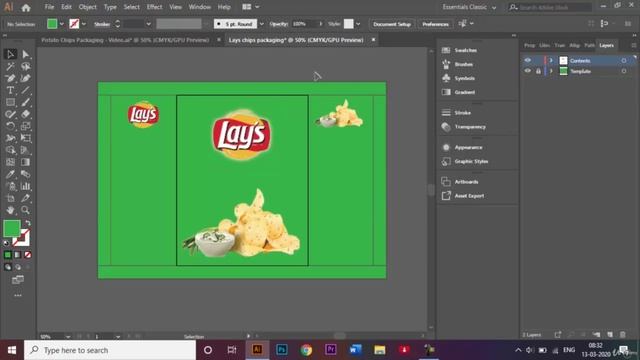The width and height of the screenshot is (640, 360).
Task: Open the Artboards panel
Action: tap(466, 182)
